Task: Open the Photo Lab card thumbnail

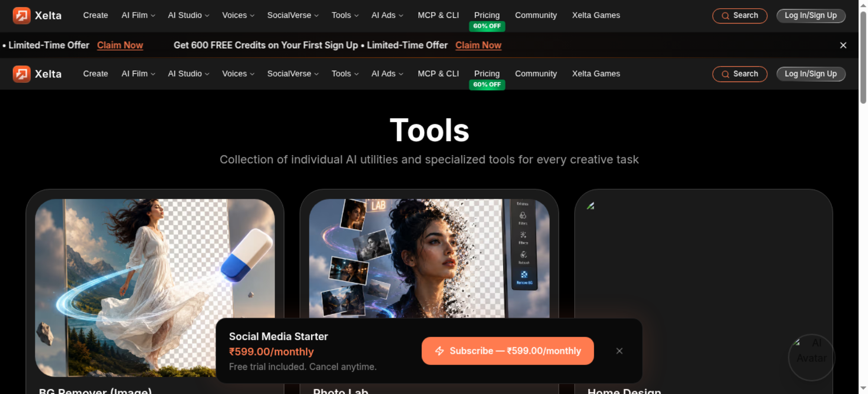Action: (x=429, y=259)
